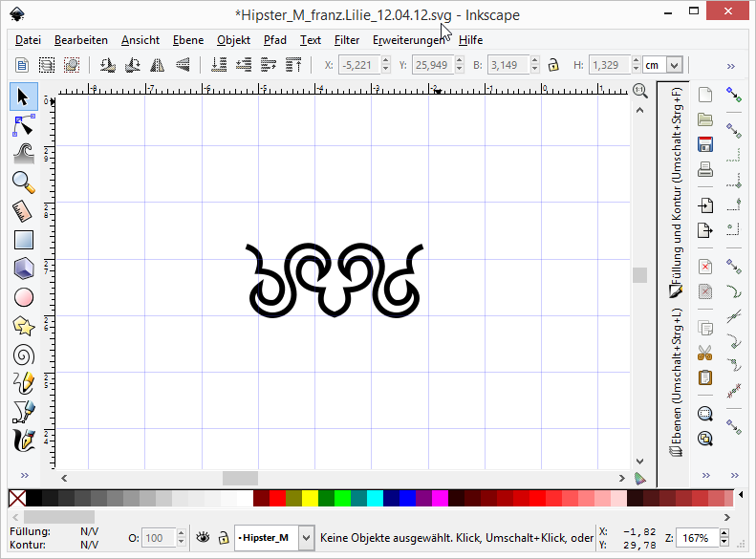Flip selection horizontally from toolbar
The height and width of the screenshot is (559, 756).
pos(157,65)
